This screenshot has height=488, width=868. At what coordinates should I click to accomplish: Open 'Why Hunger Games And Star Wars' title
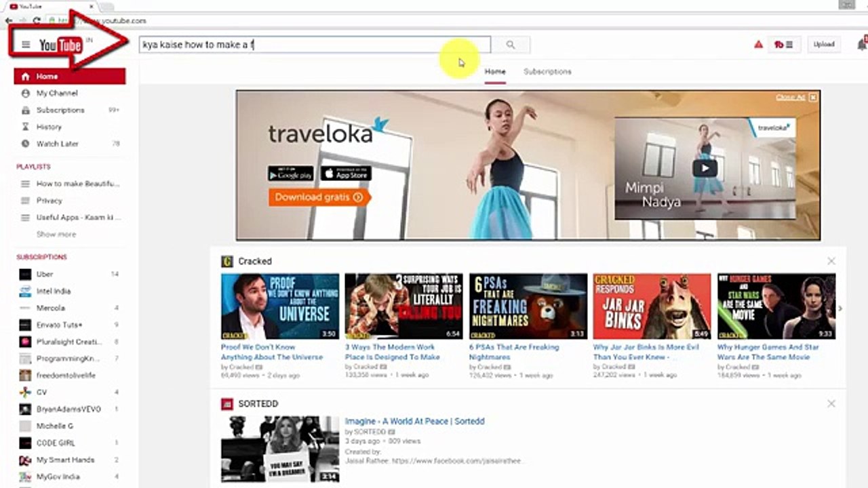pos(768,352)
